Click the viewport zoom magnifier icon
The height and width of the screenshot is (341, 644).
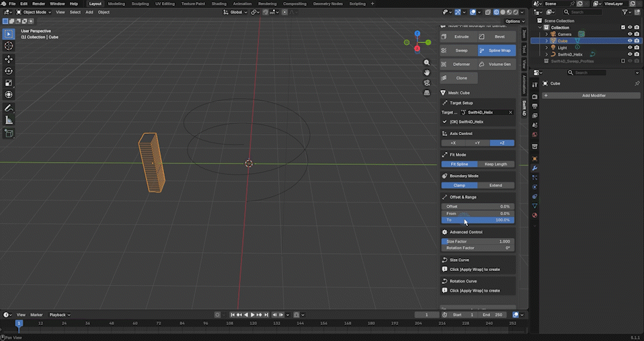tap(427, 63)
